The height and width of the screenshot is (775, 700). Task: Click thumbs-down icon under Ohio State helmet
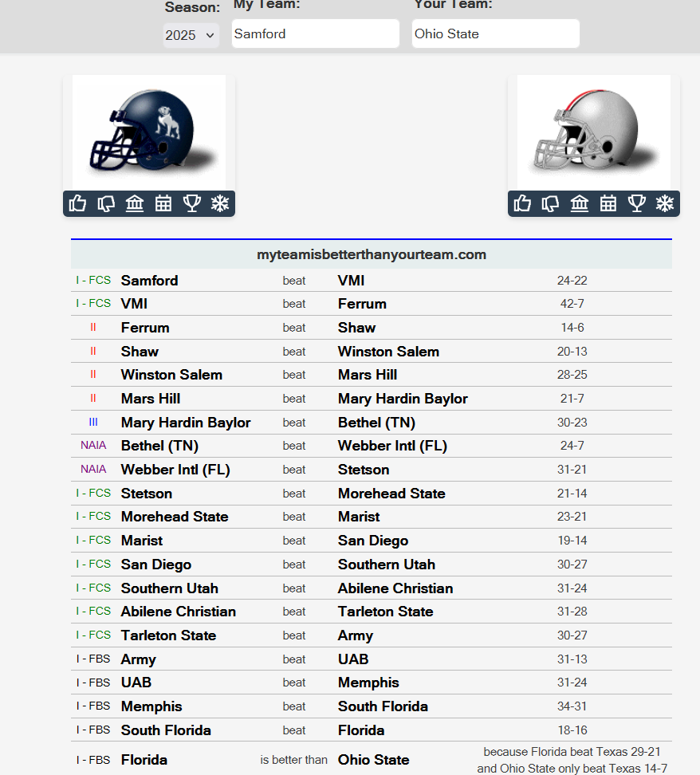pos(550,203)
